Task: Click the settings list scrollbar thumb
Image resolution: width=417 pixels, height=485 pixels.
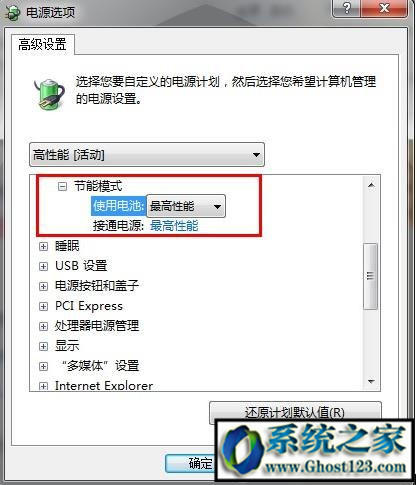Action: point(371,276)
